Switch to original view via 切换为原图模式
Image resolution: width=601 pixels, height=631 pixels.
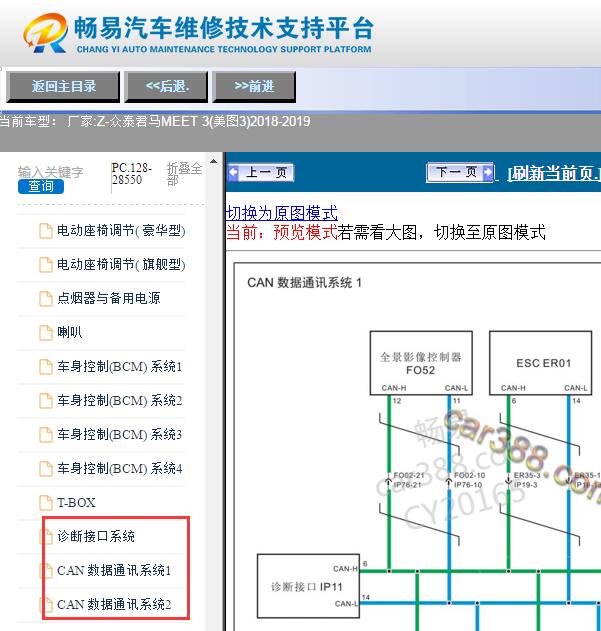point(282,213)
